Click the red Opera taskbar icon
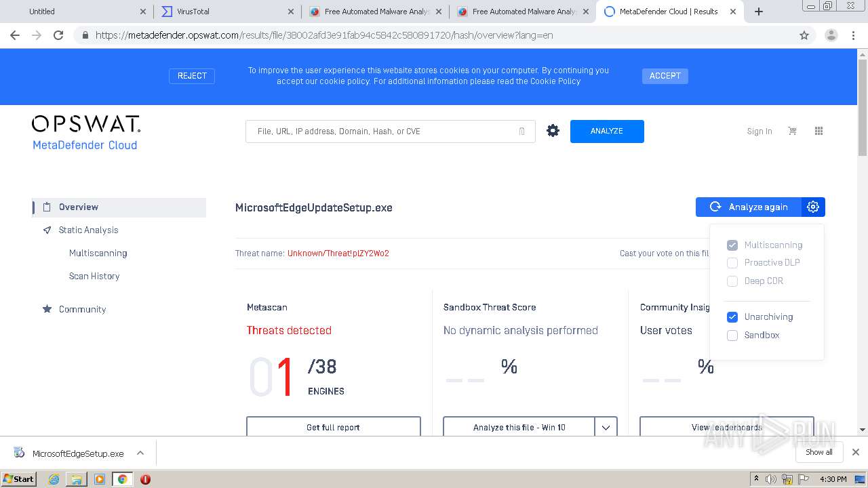 [x=145, y=479]
